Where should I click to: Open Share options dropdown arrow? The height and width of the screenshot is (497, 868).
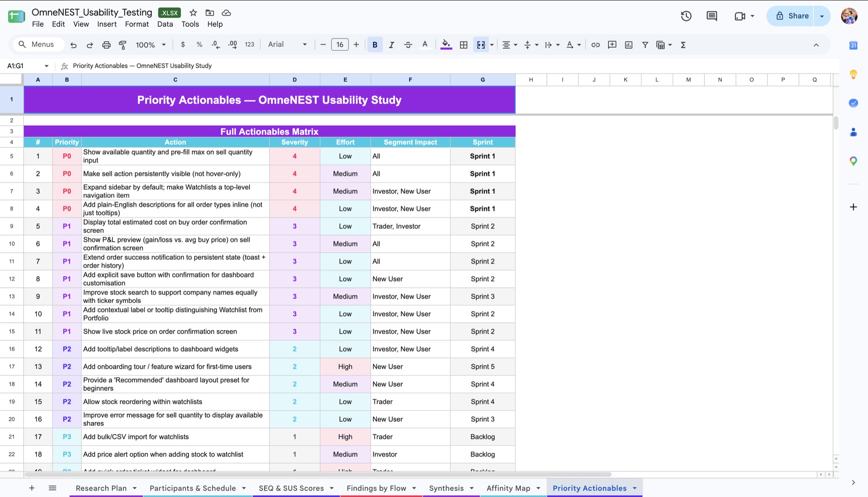point(822,16)
